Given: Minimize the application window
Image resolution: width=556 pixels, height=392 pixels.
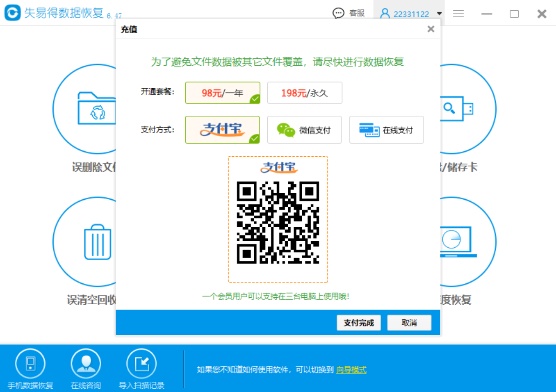Looking at the screenshot, I should [486, 14].
